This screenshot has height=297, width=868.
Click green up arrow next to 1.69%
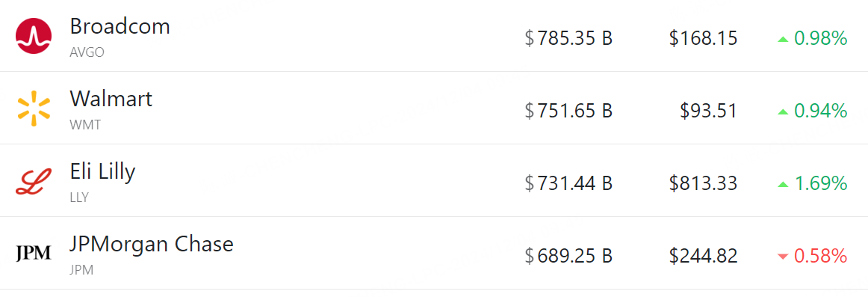point(782,184)
